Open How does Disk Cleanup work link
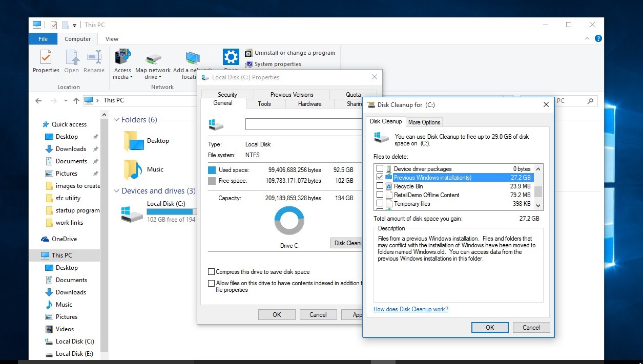The image size is (643, 364). pyautogui.click(x=411, y=309)
